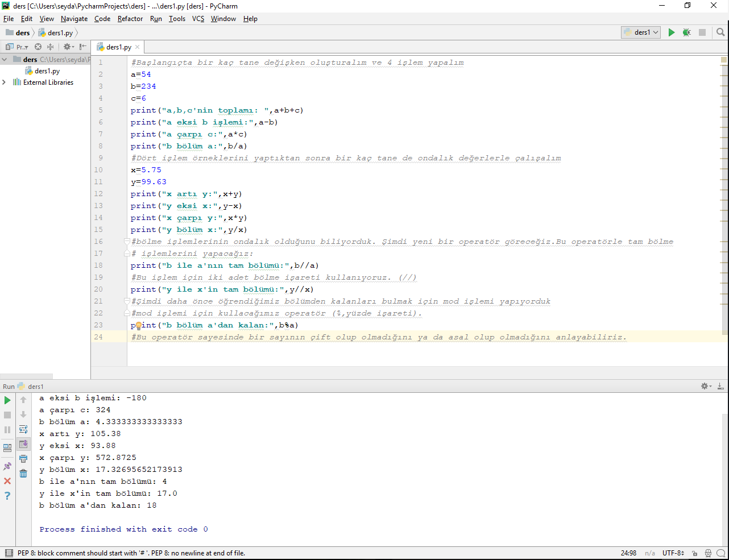
Task: Collapse the ders project folder in tree
Action: tap(5, 59)
